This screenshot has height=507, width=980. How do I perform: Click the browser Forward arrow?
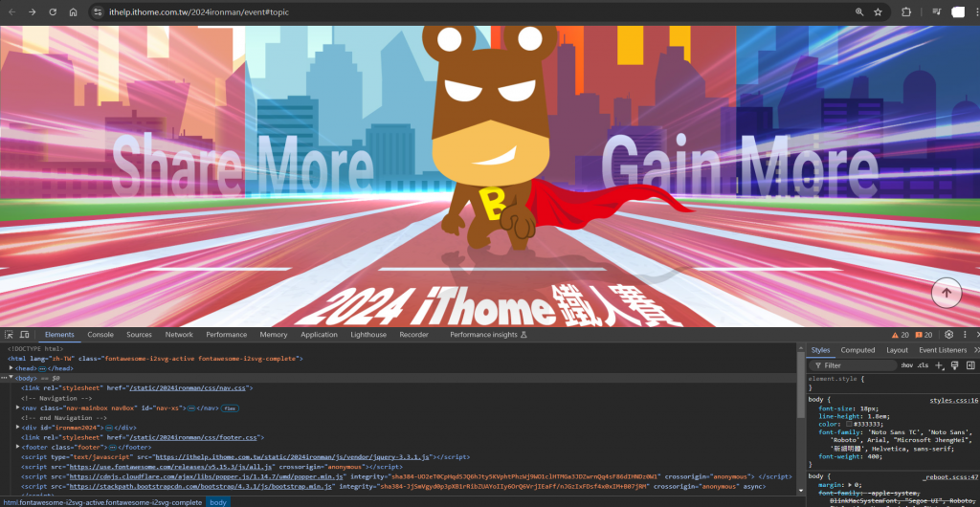click(x=33, y=11)
